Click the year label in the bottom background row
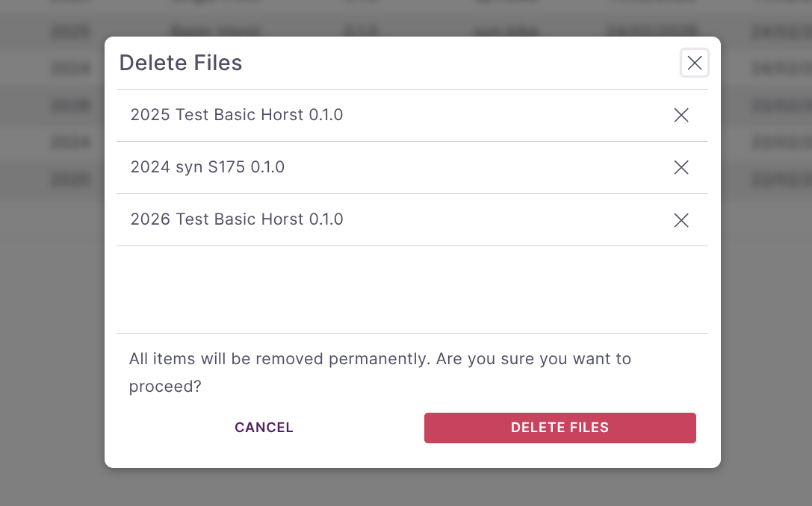This screenshot has width=812, height=506. (x=72, y=180)
